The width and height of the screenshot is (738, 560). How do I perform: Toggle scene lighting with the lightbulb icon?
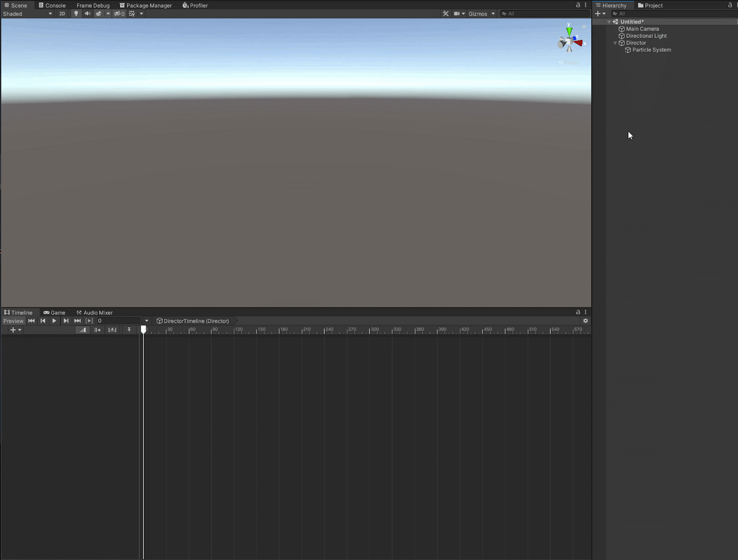(76, 14)
